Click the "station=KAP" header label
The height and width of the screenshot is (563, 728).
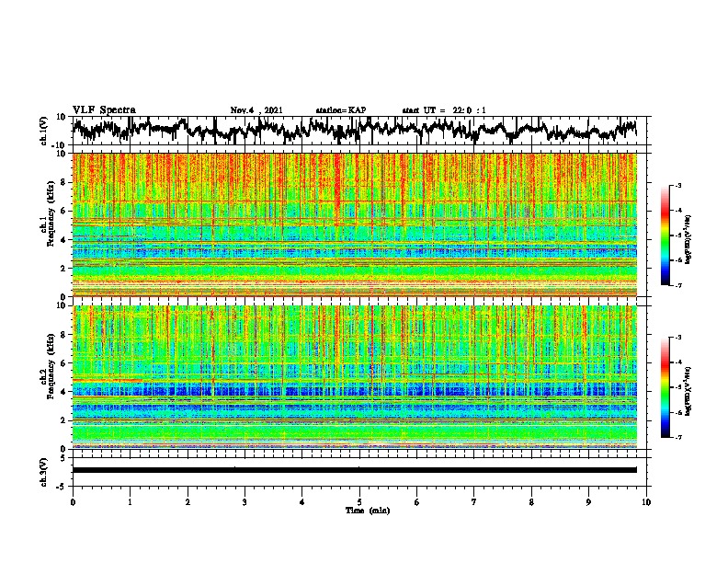point(341,110)
